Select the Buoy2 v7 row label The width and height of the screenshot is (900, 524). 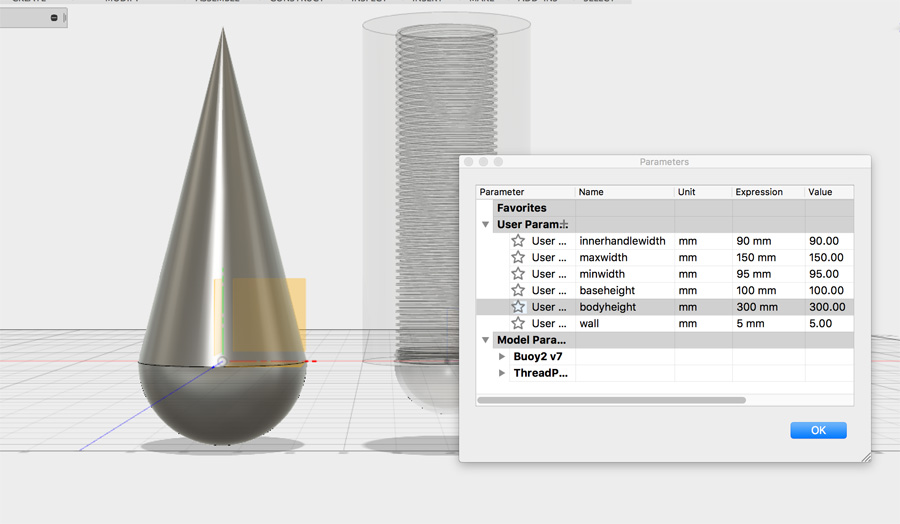point(538,356)
